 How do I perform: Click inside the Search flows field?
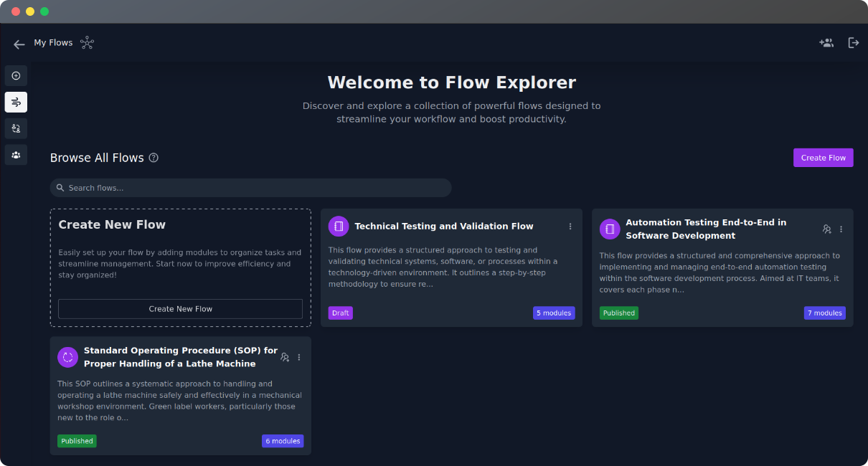tap(250, 187)
